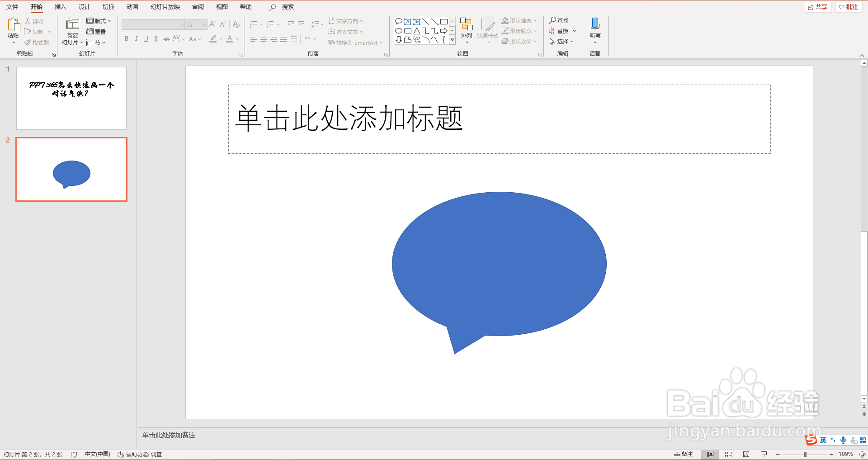Select slide 1 thumbnail in the panel

[71, 98]
